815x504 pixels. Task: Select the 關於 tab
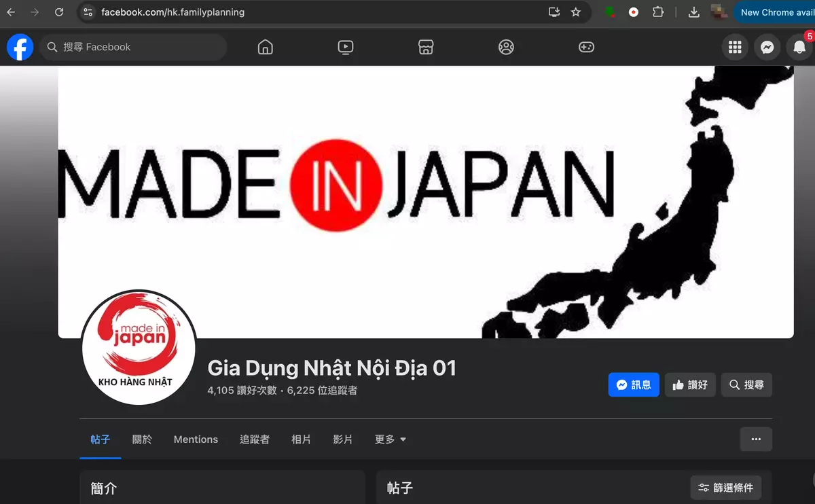pos(142,439)
